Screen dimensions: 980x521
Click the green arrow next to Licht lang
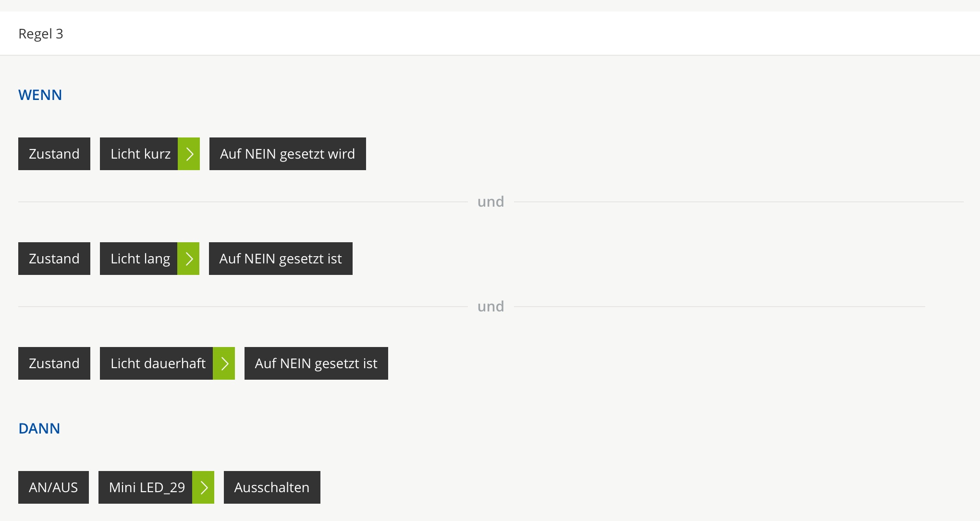tap(188, 259)
